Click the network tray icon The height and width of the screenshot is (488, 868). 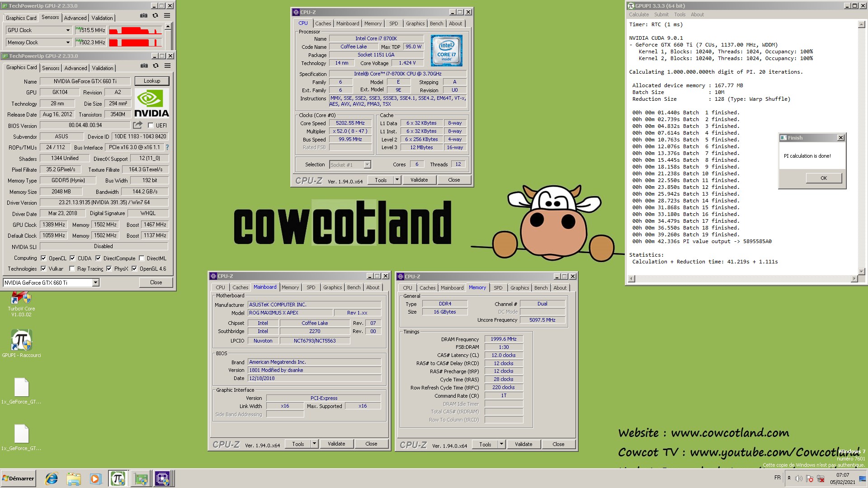pyautogui.click(x=820, y=479)
